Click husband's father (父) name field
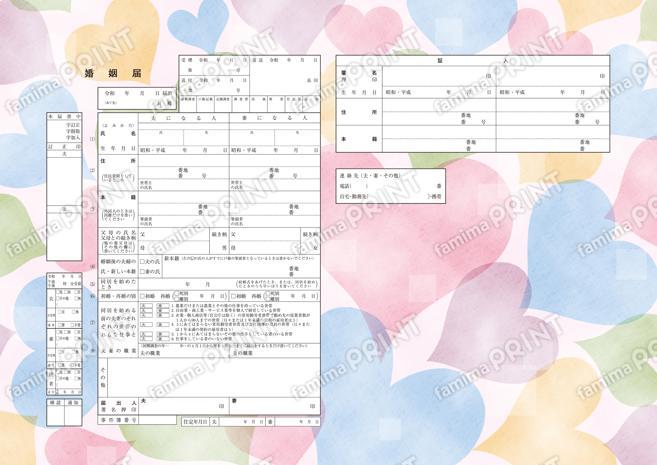The height and width of the screenshot is (465, 657). [173, 235]
